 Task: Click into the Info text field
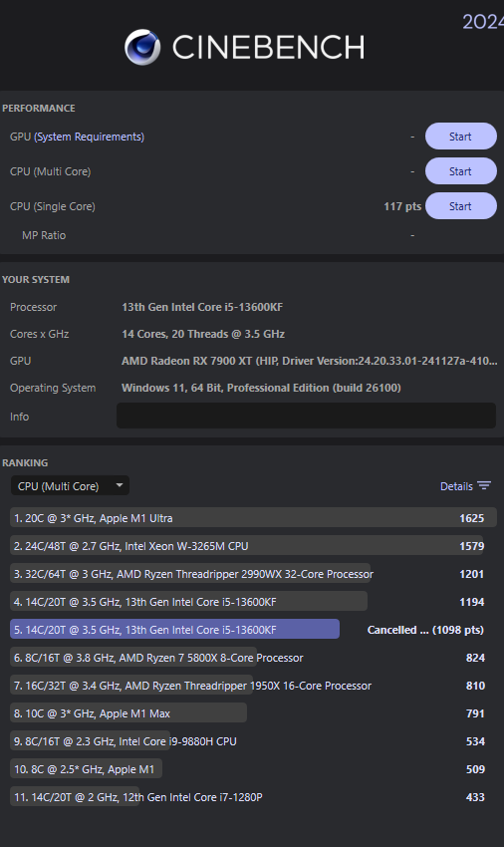click(x=306, y=416)
